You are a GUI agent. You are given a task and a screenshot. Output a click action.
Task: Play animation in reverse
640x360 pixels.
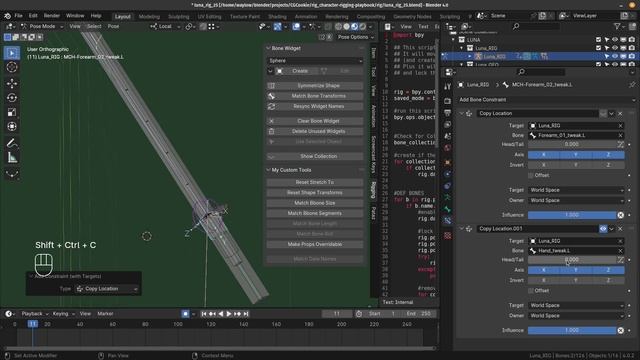[x=221, y=314]
